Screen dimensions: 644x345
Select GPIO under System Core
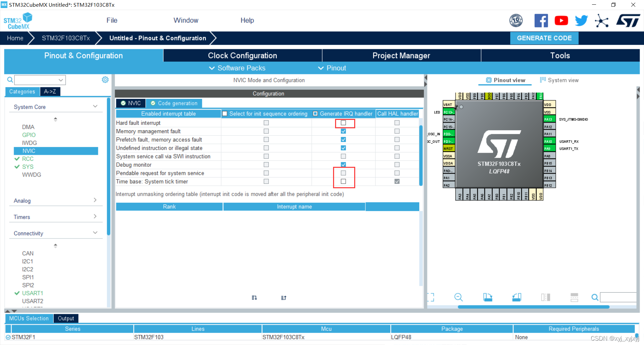tap(29, 135)
